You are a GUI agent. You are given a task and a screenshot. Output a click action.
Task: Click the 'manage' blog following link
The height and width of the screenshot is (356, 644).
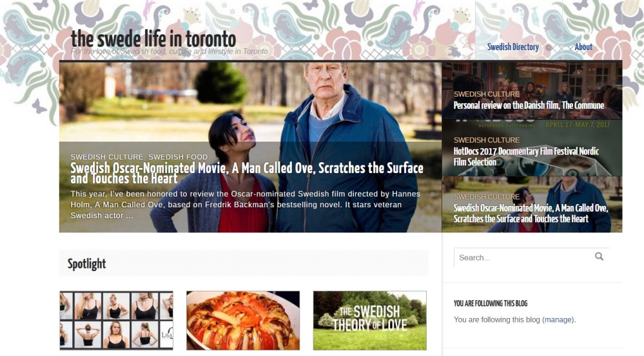(558, 319)
